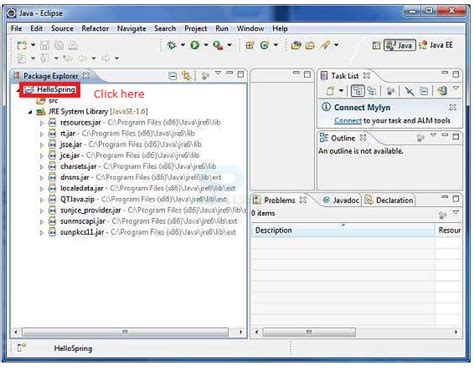The height and width of the screenshot is (370, 474).
Task: Toggle Categorized view in Task List
Action: 357,91
